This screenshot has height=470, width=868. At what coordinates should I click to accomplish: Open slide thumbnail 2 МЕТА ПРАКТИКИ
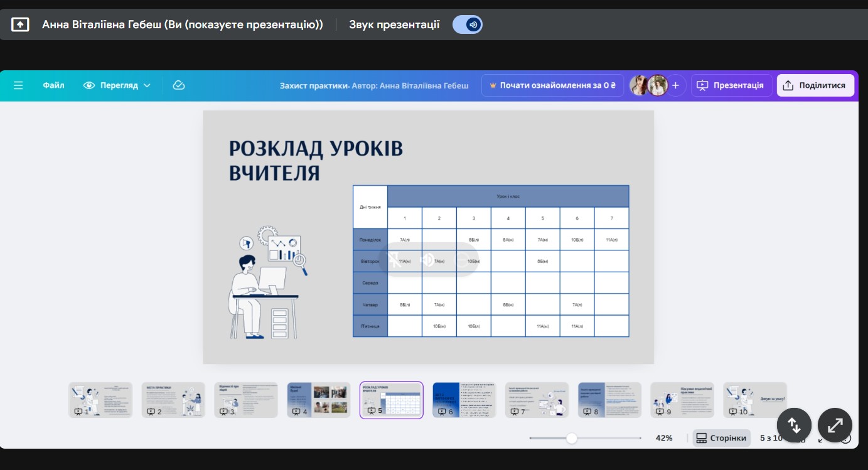tap(173, 400)
